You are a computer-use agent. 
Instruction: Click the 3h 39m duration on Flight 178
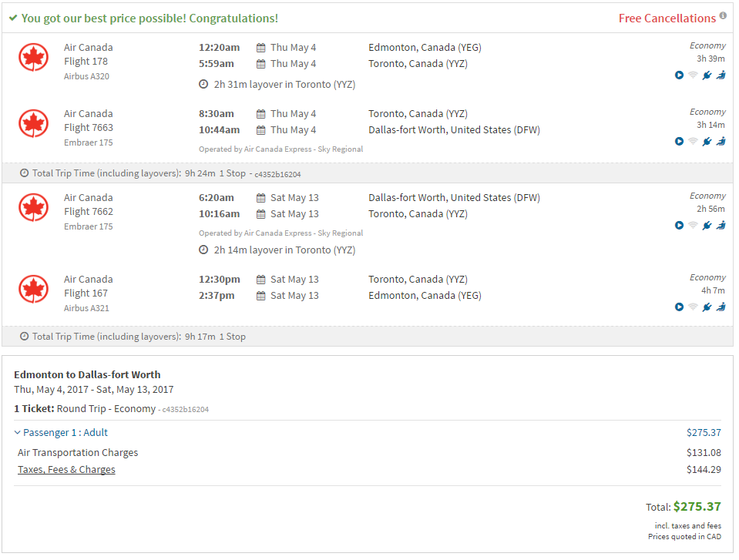710,59
